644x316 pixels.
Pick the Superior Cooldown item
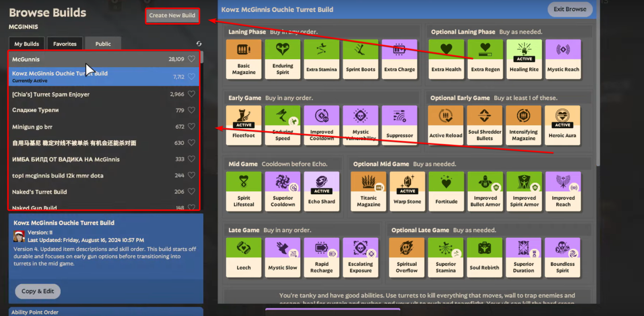(x=282, y=191)
